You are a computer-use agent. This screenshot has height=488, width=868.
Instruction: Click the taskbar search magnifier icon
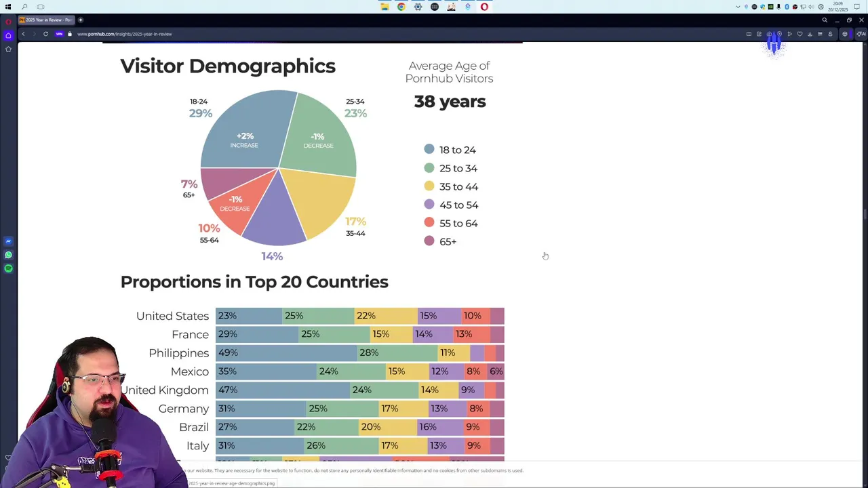[x=24, y=7]
